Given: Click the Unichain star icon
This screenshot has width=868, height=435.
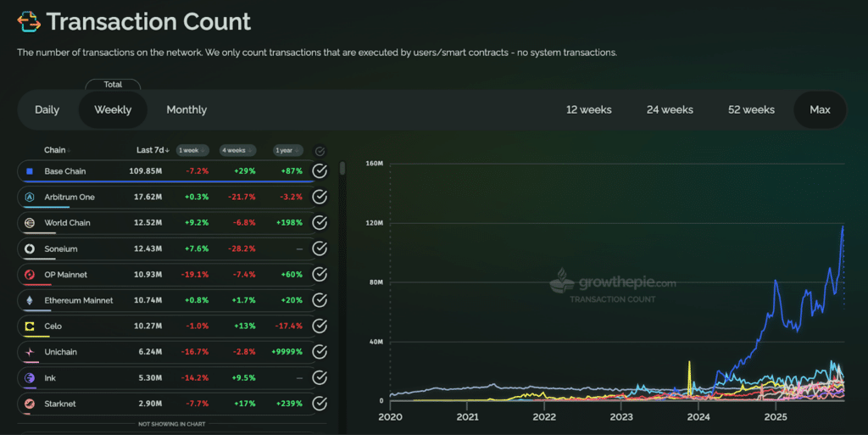Looking at the screenshot, I should (x=30, y=352).
